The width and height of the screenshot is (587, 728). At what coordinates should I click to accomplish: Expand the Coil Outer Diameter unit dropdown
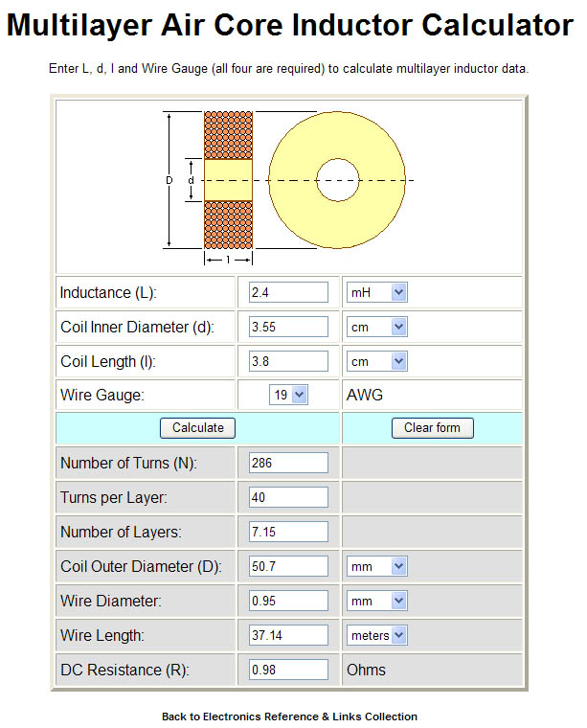pos(376,566)
